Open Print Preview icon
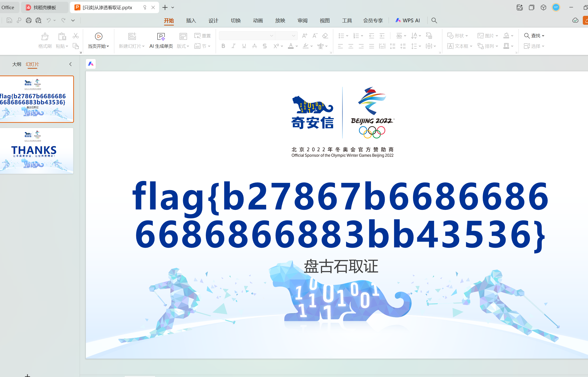Screen dimensions: 588x377 [38, 21]
